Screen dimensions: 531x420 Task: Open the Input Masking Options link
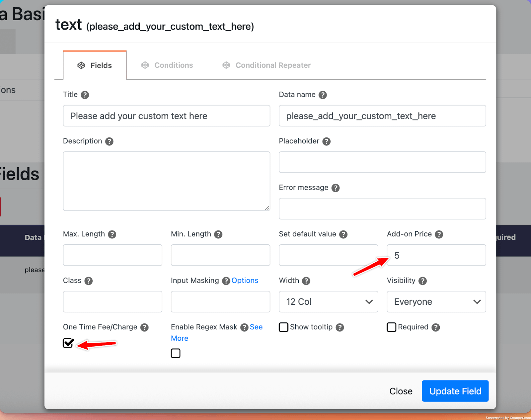point(245,281)
